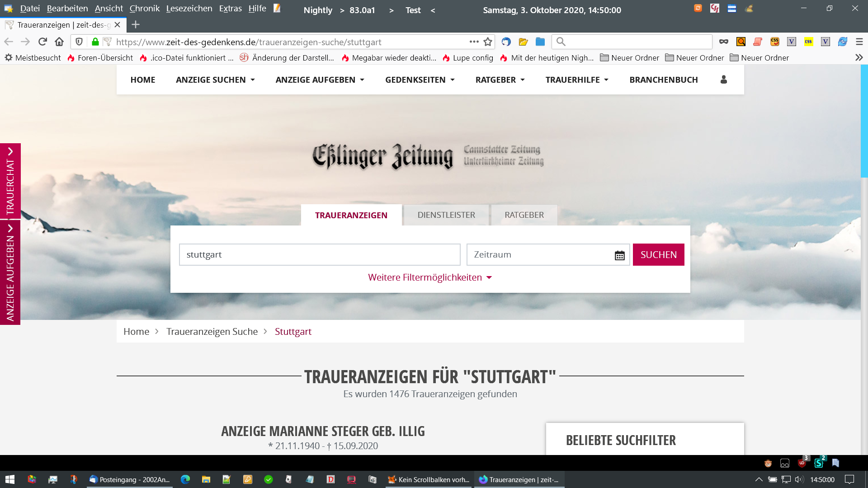868x488 pixels.
Task: Expand the TRAUERCHAT side panel
Action: (10, 181)
